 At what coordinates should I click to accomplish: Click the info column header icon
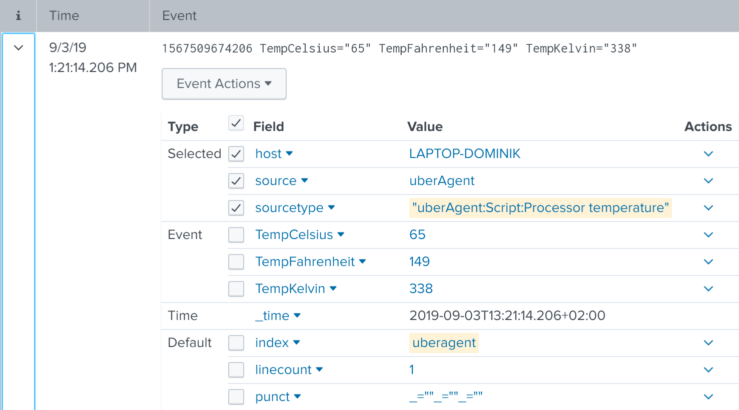[18, 16]
